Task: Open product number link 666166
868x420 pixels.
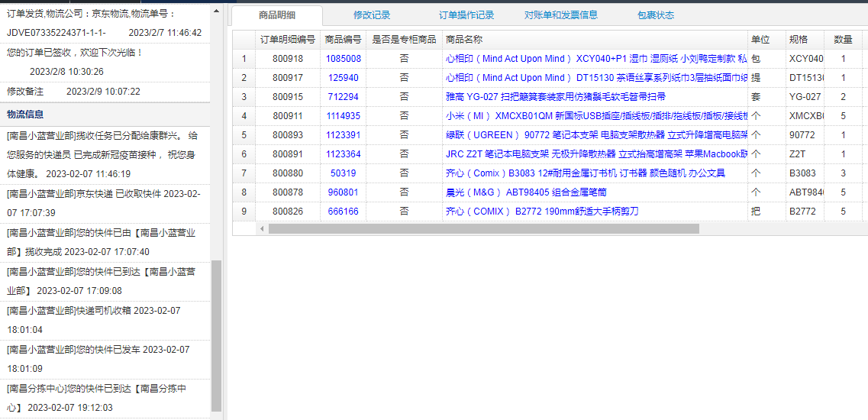Action: [344, 212]
